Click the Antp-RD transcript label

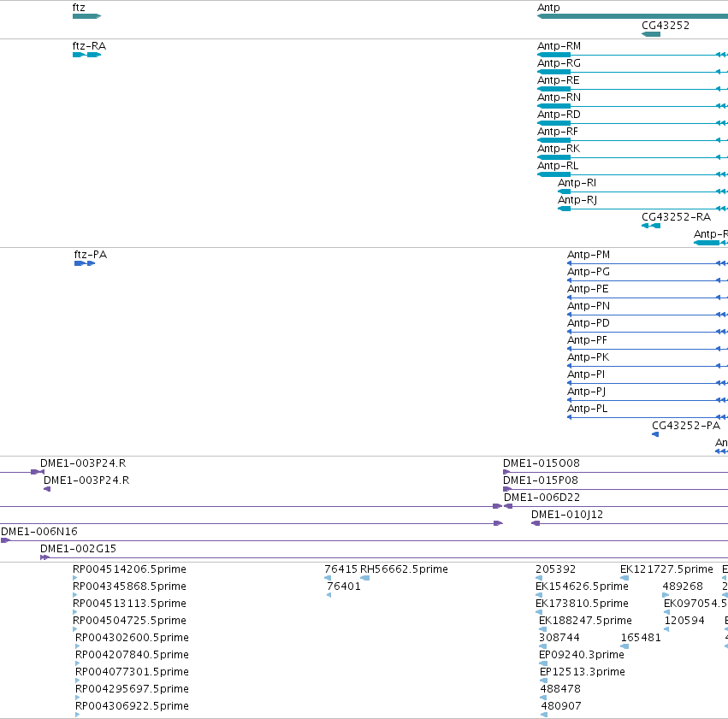pyautogui.click(x=559, y=115)
